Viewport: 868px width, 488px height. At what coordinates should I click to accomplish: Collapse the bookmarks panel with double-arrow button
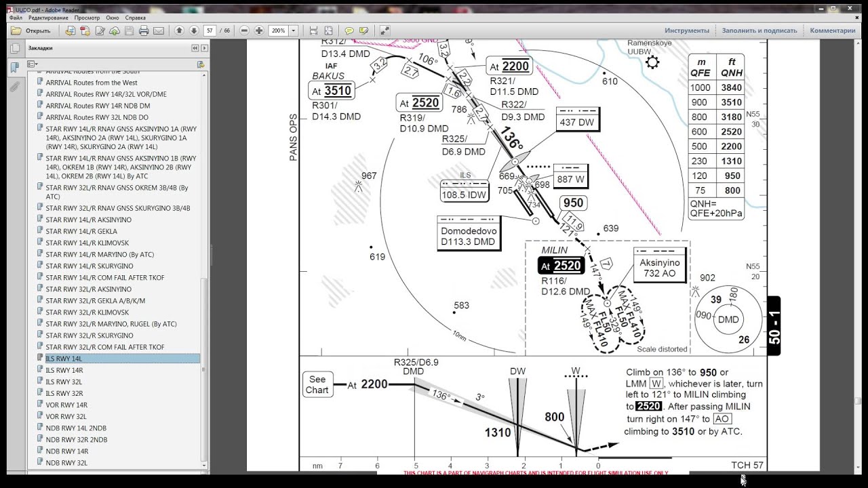(195, 48)
